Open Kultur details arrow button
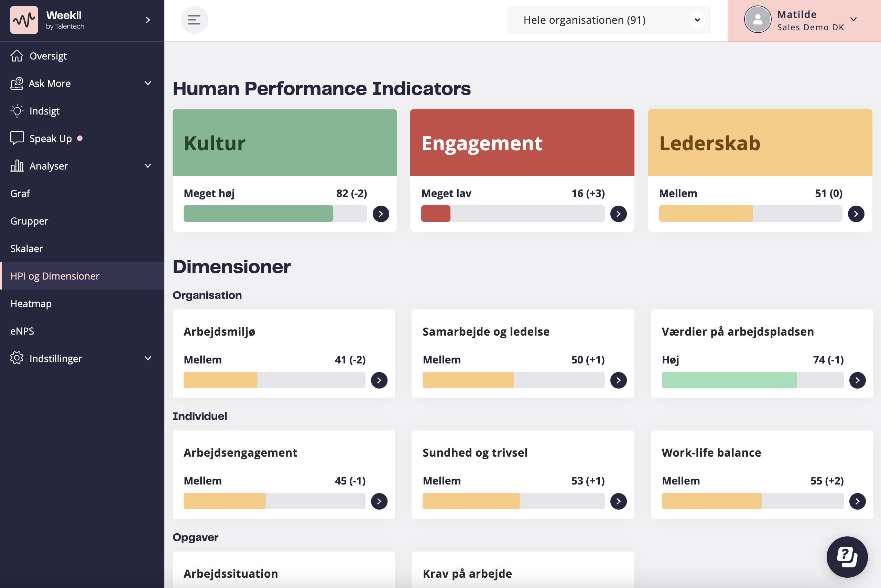This screenshot has height=588, width=881. pos(381,214)
